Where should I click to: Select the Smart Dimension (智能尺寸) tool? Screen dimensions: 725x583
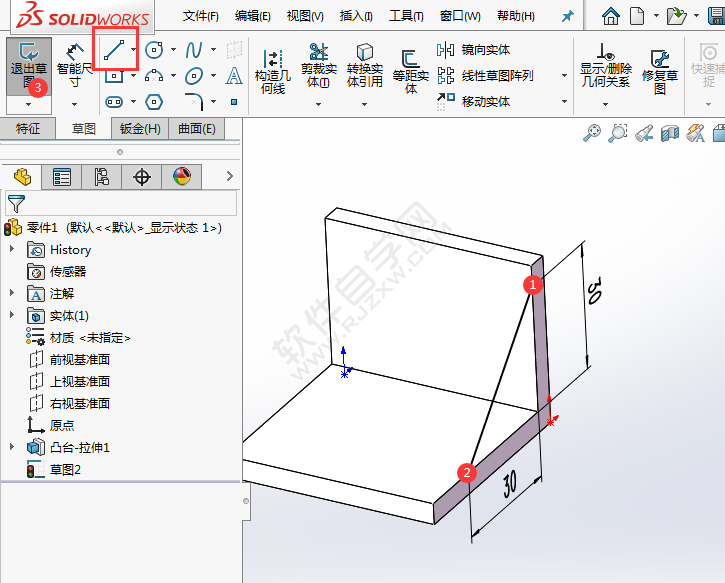click(74, 66)
